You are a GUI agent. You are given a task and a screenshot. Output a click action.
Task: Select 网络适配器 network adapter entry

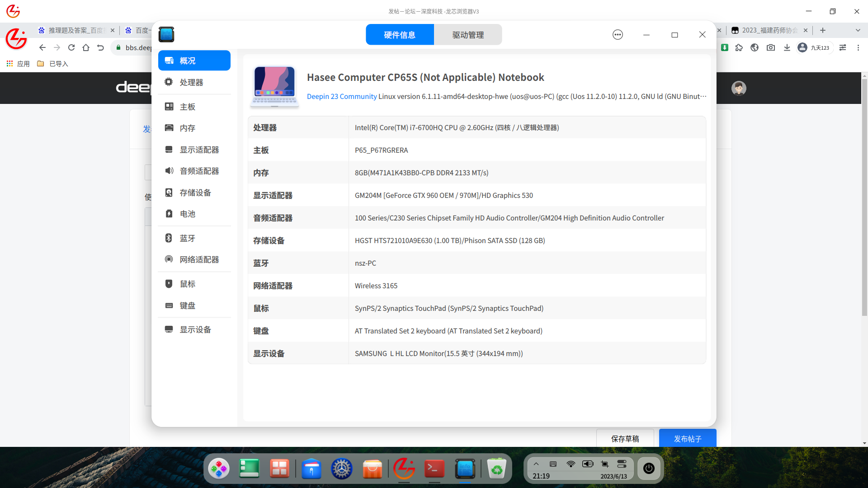(x=199, y=259)
